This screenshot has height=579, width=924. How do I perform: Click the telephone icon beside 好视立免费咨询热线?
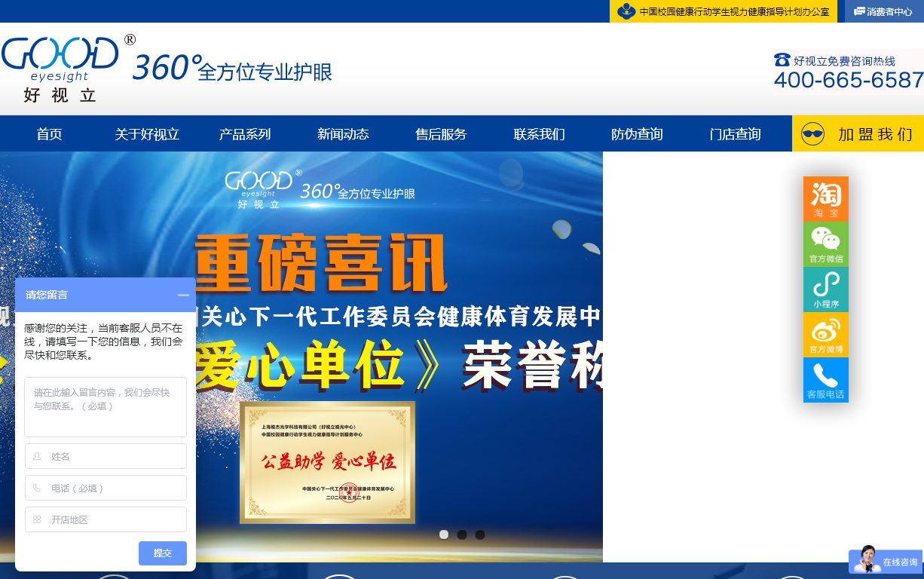pyautogui.click(x=782, y=60)
